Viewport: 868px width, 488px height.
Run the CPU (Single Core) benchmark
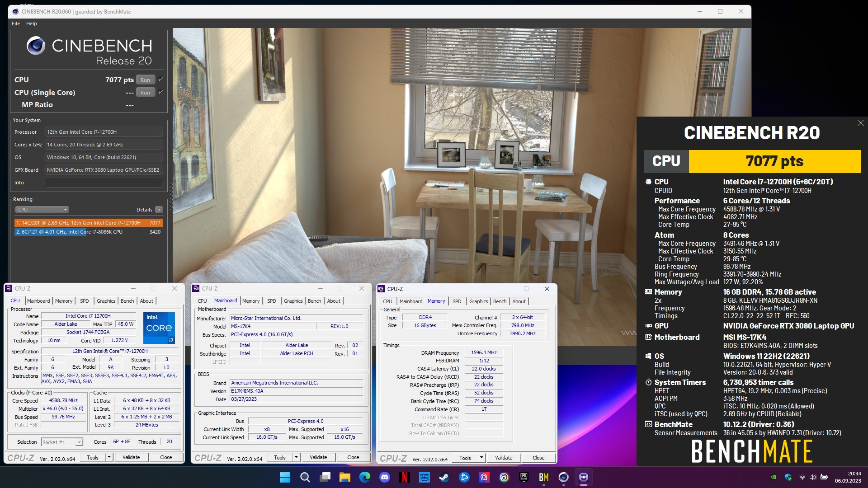[145, 93]
